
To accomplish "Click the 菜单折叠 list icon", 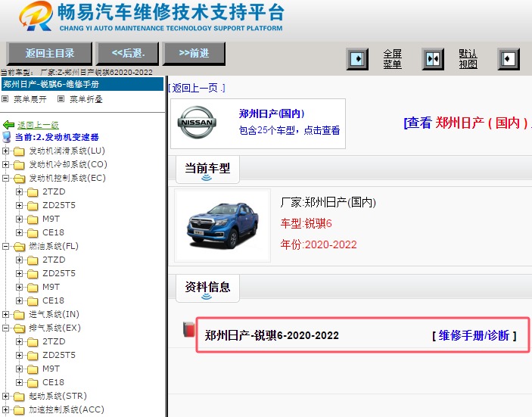I will coord(61,98).
